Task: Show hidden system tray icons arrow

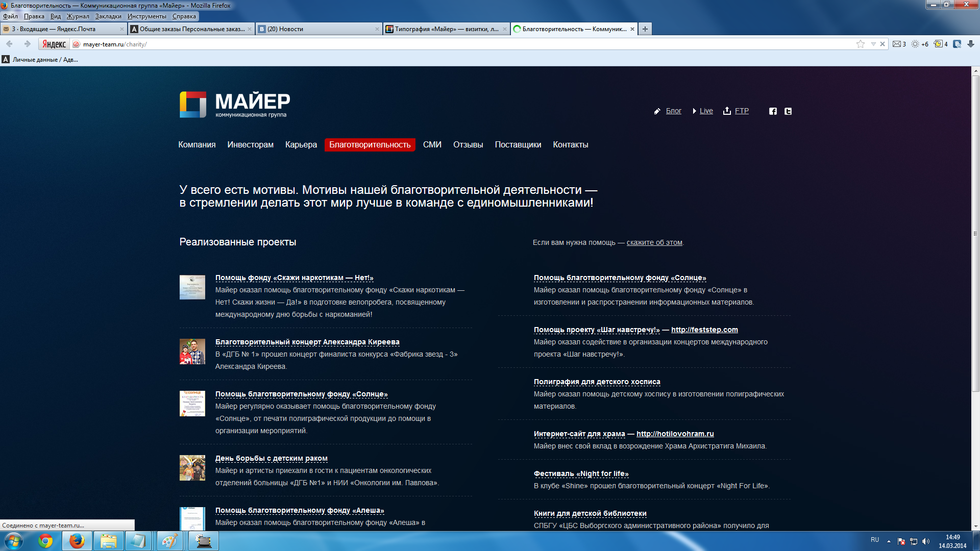Action: click(889, 541)
